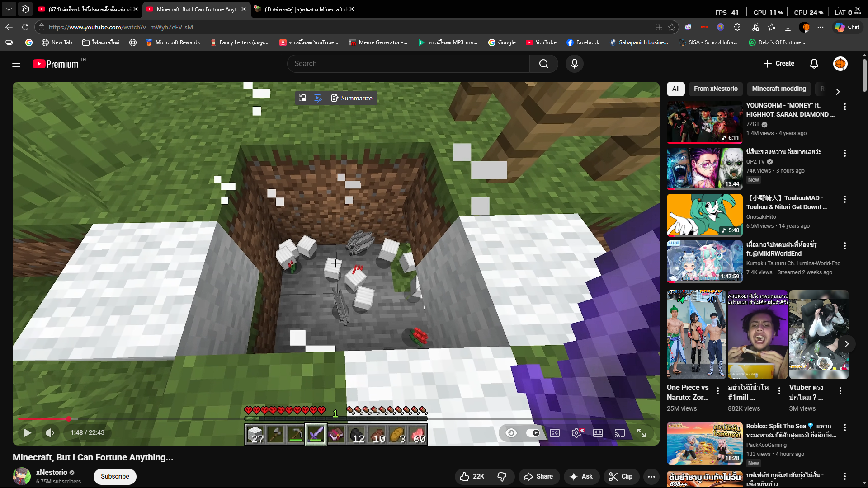This screenshot has height=488, width=868.
Task: Expand more filter chips with right chevron
Action: pyautogui.click(x=838, y=92)
